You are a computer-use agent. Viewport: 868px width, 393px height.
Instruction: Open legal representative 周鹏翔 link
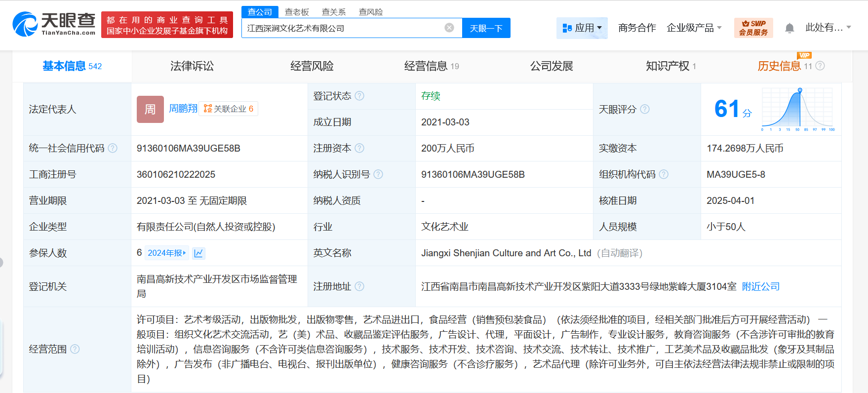click(183, 109)
